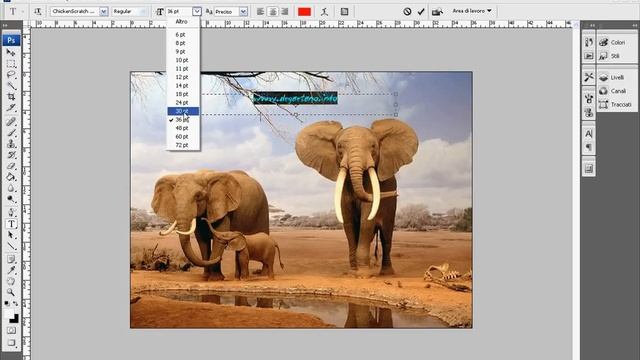Open the font family dropdown arrow
The image size is (640, 360).
[x=103, y=12]
